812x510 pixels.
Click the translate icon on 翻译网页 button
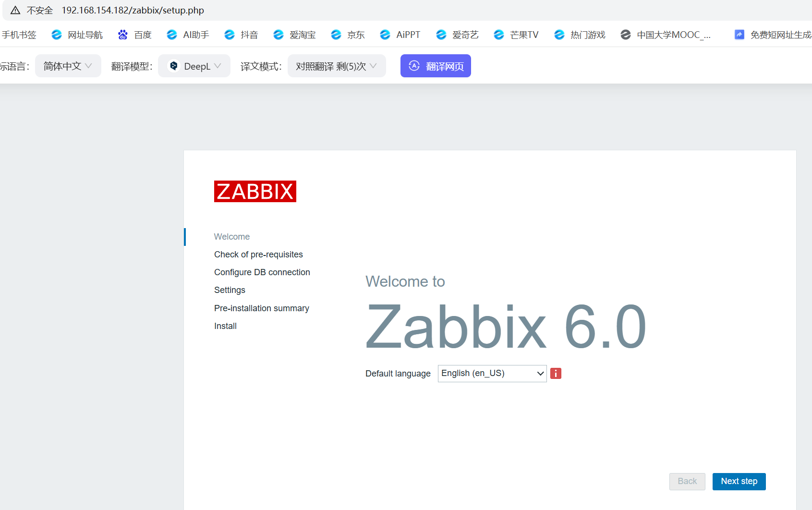tap(414, 66)
